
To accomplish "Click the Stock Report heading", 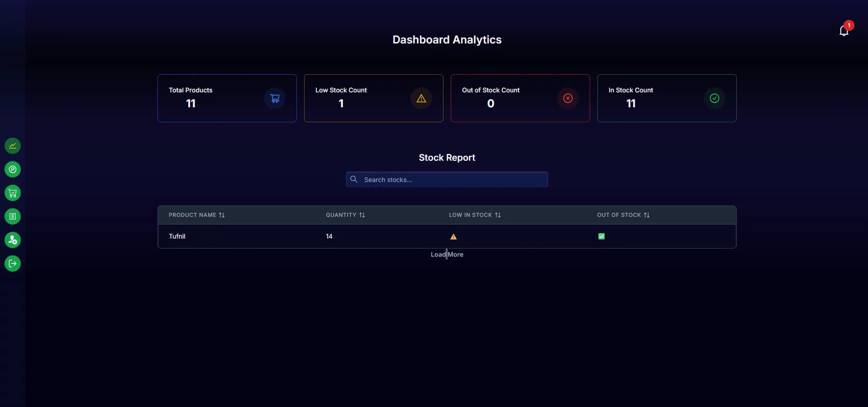I will click(447, 158).
